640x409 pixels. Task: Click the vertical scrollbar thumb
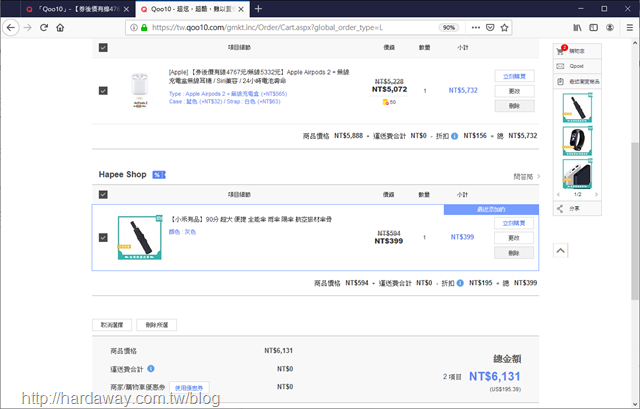635,221
